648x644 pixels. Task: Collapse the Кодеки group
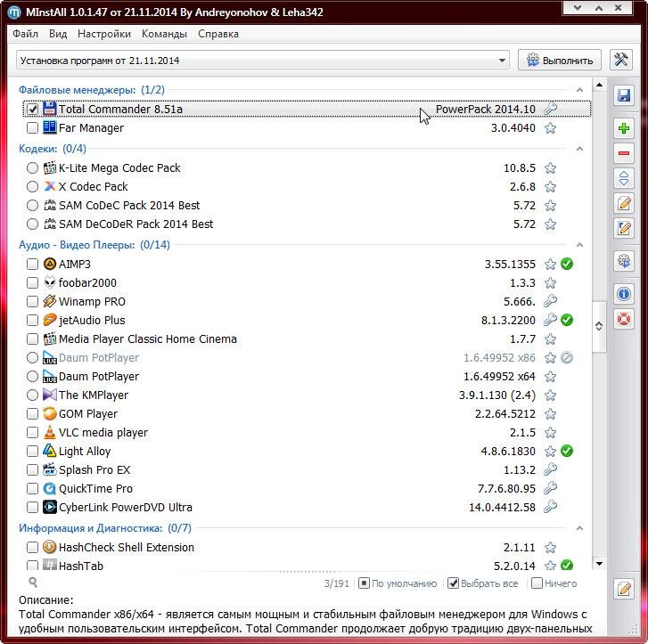pos(579,148)
